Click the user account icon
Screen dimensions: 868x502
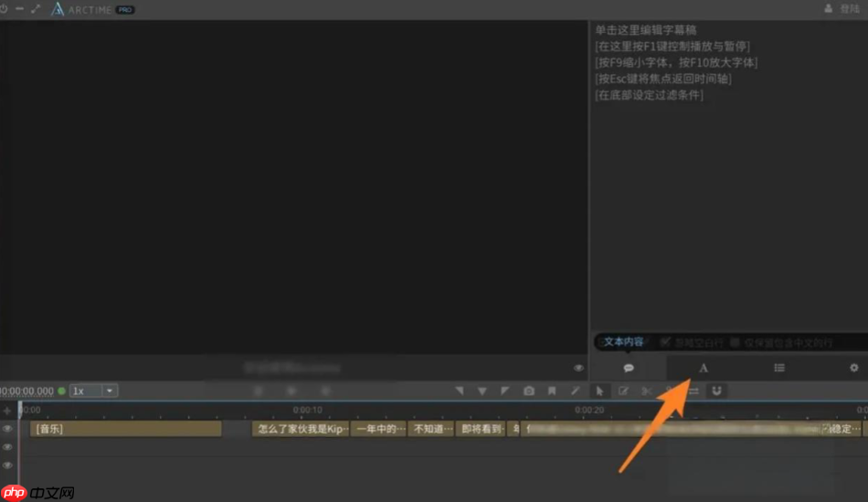(828, 8)
